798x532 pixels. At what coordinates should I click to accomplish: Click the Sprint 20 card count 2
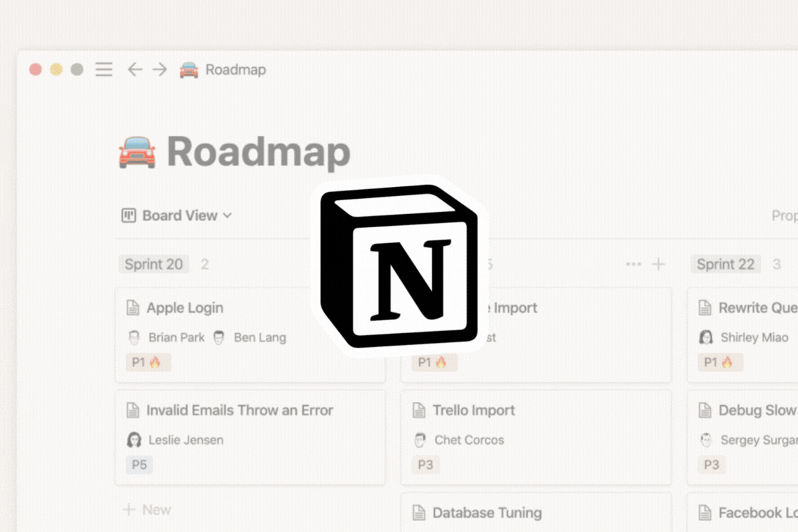pyautogui.click(x=204, y=264)
